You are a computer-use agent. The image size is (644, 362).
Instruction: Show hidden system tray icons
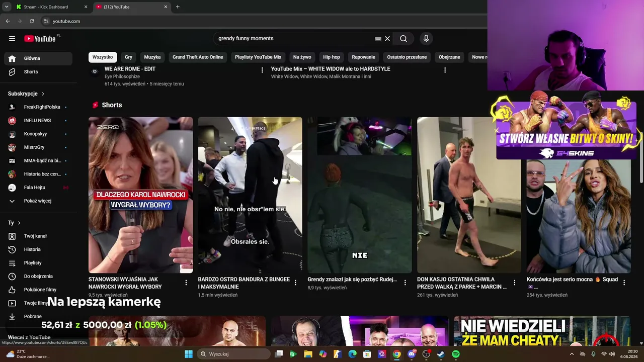click(572, 354)
